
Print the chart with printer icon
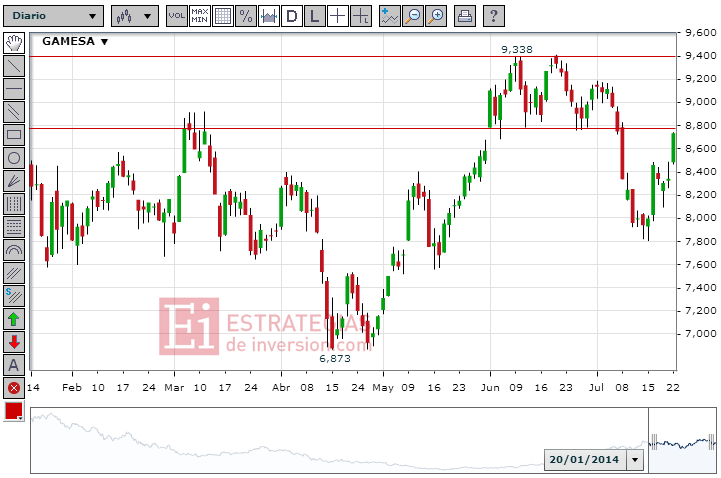point(465,16)
